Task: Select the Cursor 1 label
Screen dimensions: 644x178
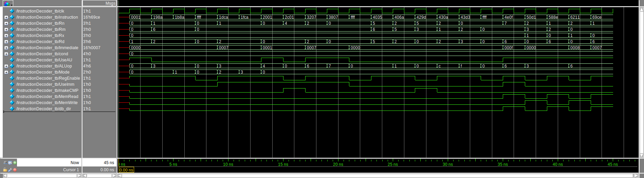Action: (x=71, y=170)
